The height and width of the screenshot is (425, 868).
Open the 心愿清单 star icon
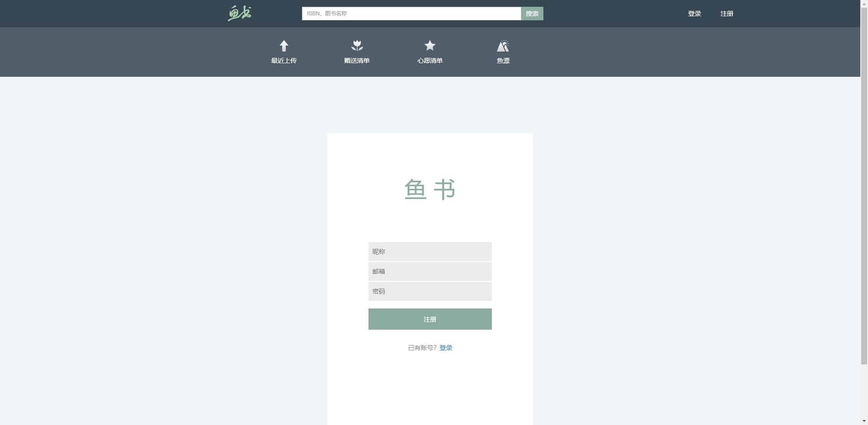[x=430, y=45]
